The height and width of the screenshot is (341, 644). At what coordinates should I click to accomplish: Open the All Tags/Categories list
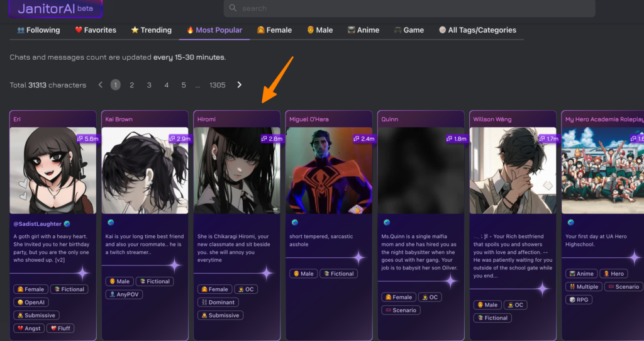pos(477,30)
